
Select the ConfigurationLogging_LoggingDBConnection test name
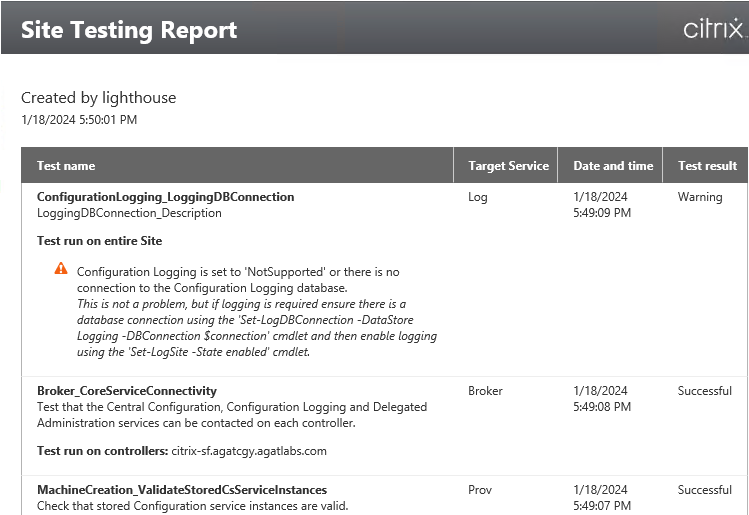point(165,197)
